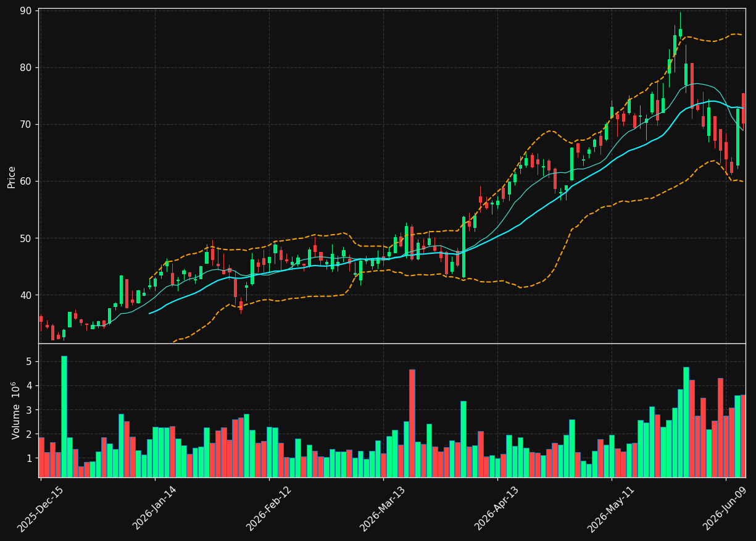Click the tall red volume bar after 2026-Mar-13
756x541 pixels.
click(x=412, y=423)
